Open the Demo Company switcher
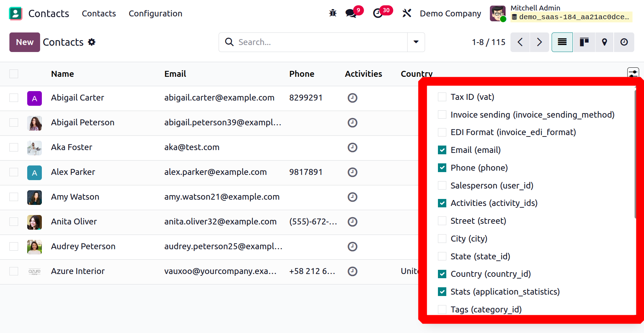The height and width of the screenshot is (333, 644). click(450, 13)
